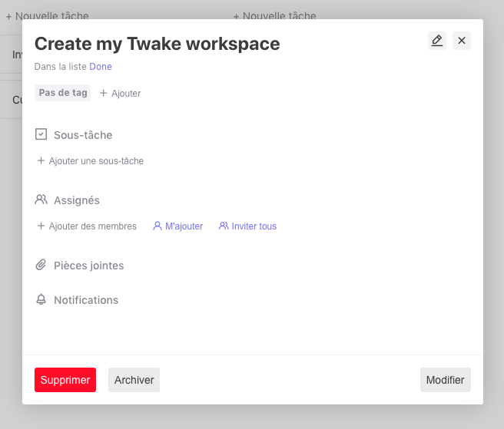Click right '+ Nouvelle tâche' behind the dialog
Image resolution: width=504 pixels, height=429 pixels.
[274, 15]
